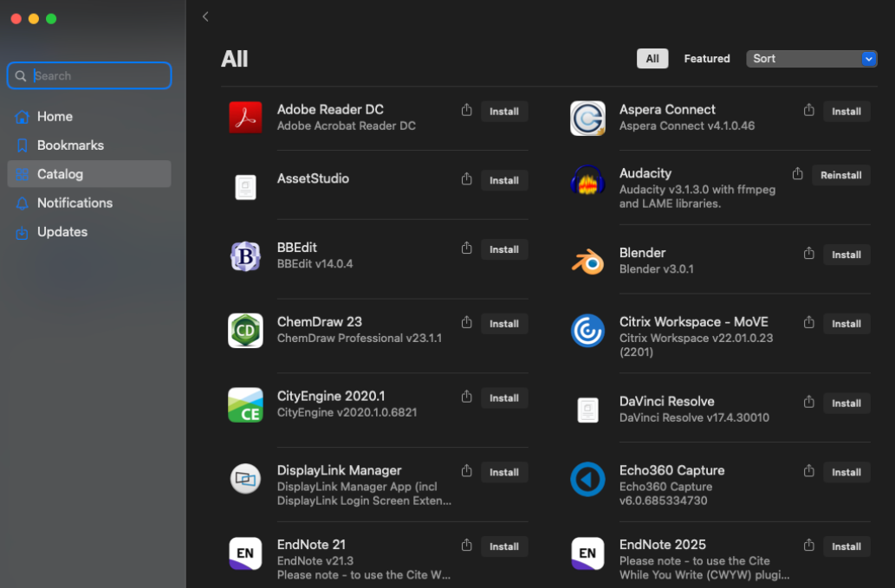Share the Audacity item

797,173
